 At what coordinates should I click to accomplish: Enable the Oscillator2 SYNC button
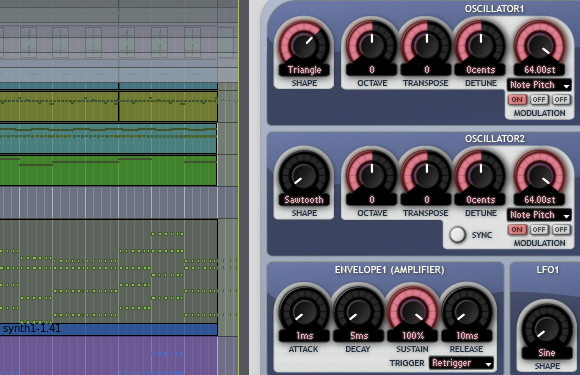pyautogui.click(x=457, y=234)
